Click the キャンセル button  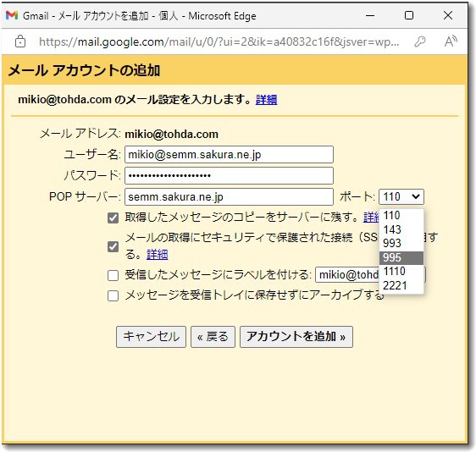[x=151, y=336]
